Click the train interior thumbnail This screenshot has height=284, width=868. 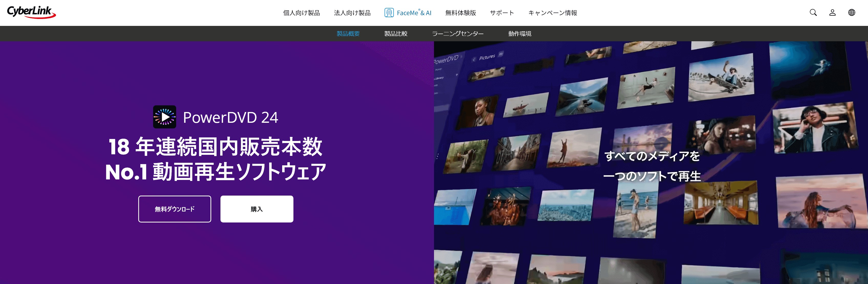click(x=721, y=202)
